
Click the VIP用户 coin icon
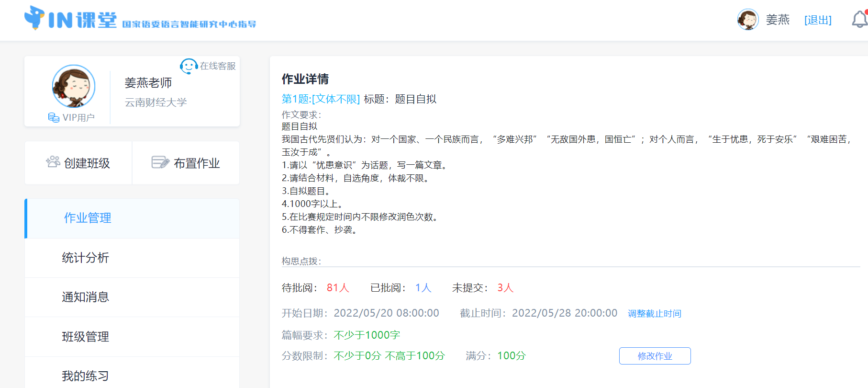tap(54, 117)
